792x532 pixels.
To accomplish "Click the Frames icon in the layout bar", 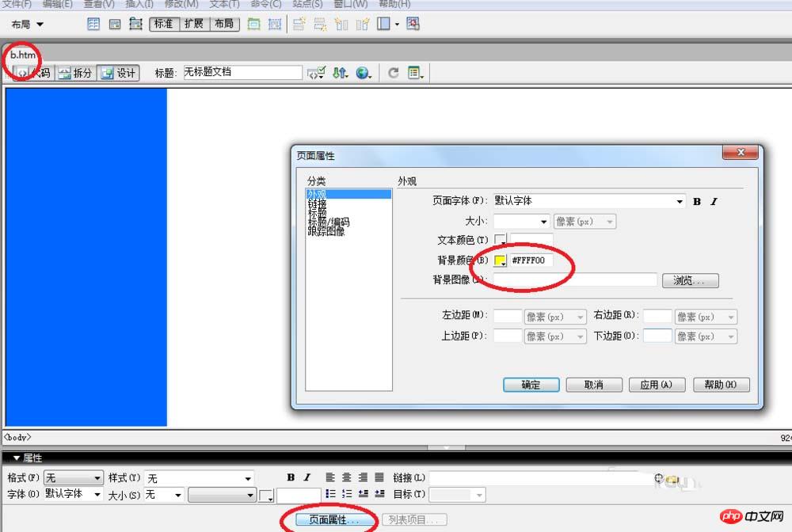I will [383, 24].
